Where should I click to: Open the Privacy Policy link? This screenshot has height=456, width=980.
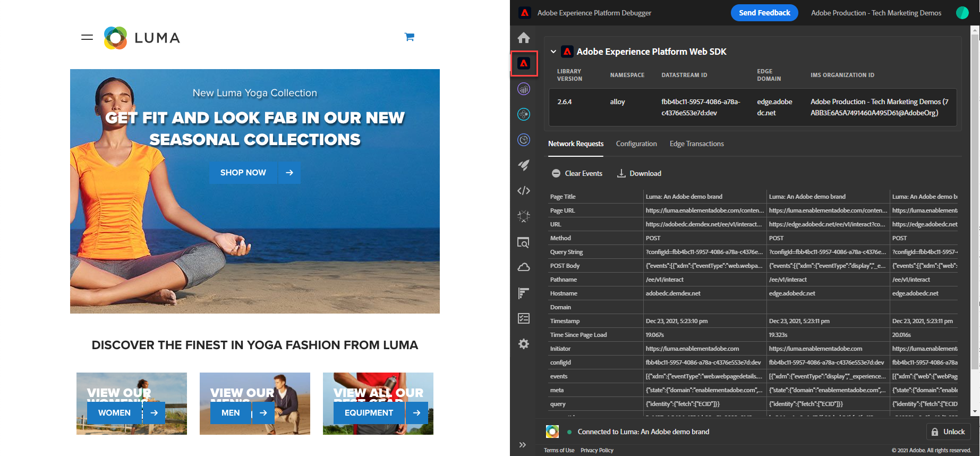tap(597, 450)
